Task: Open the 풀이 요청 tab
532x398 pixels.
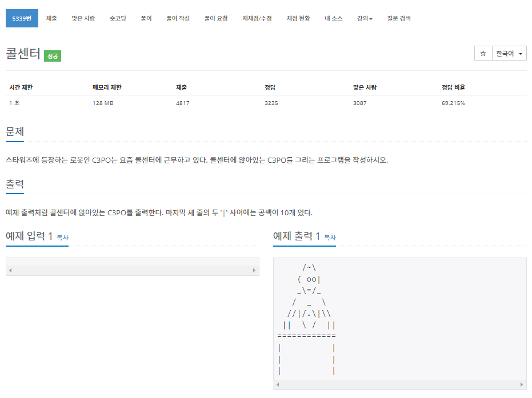Action: pos(216,18)
